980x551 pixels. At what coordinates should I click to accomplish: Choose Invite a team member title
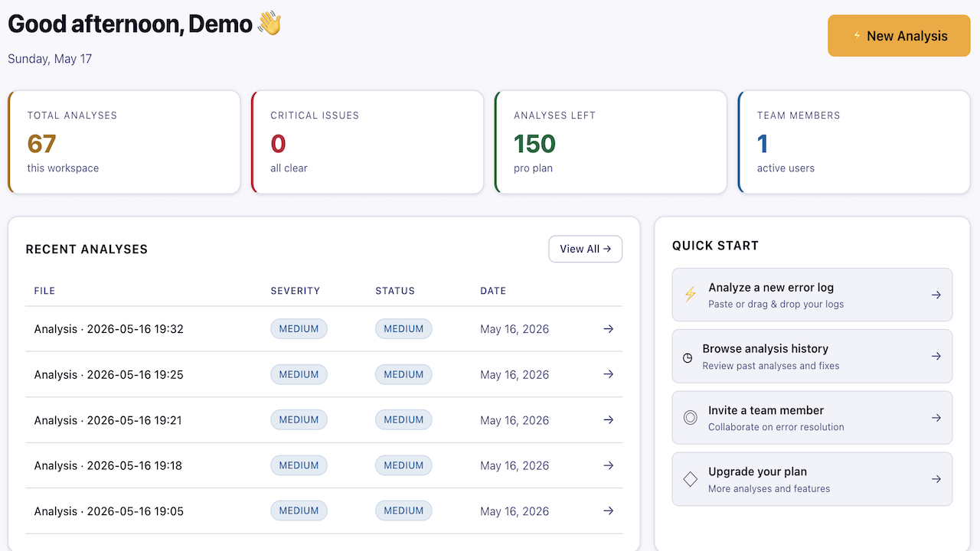pos(766,410)
